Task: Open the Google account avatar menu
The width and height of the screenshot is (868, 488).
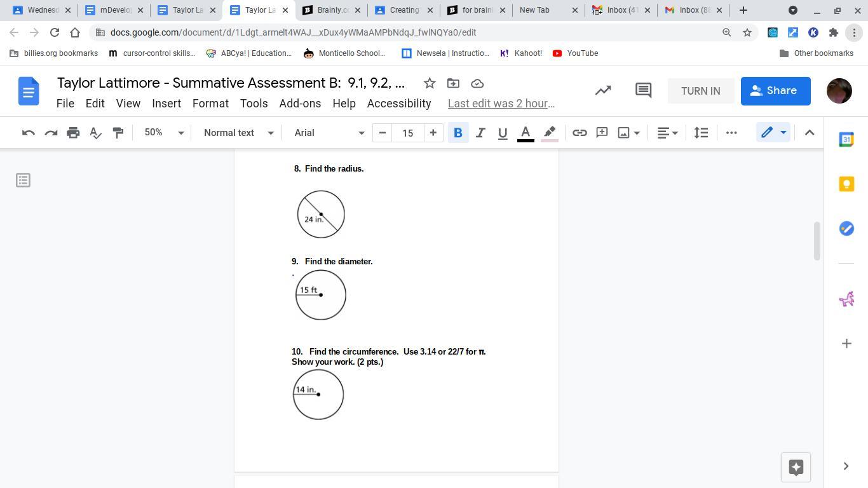Action: pyautogui.click(x=839, y=91)
